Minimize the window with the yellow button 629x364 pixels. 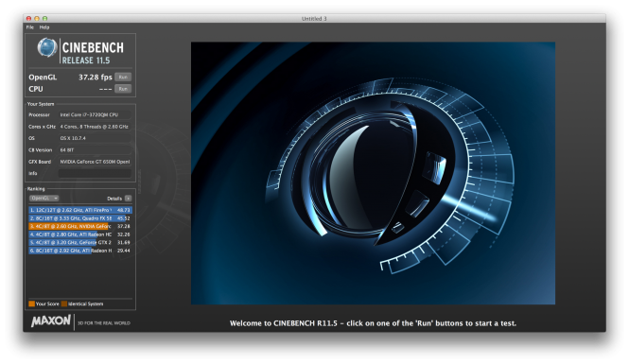tap(37, 19)
